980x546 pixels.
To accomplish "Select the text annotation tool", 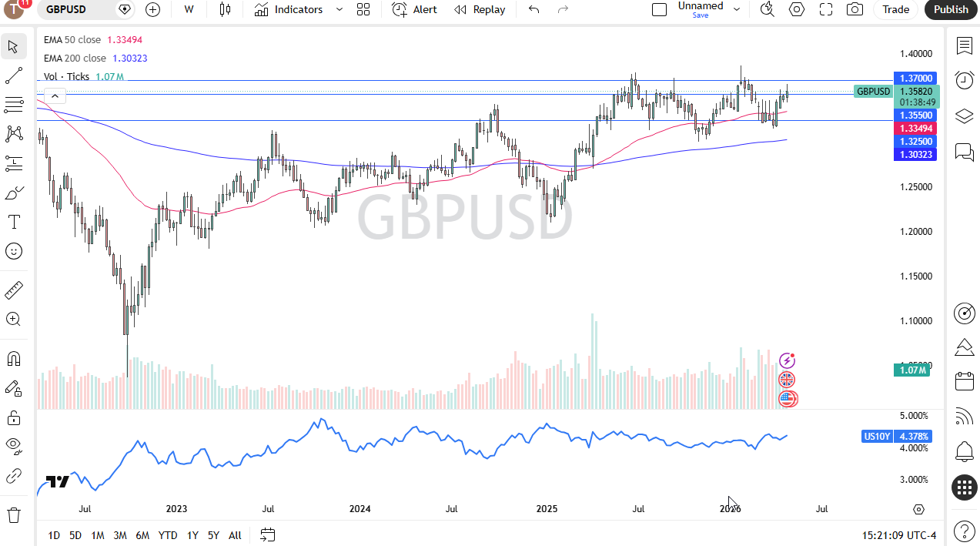I will tap(13, 222).
